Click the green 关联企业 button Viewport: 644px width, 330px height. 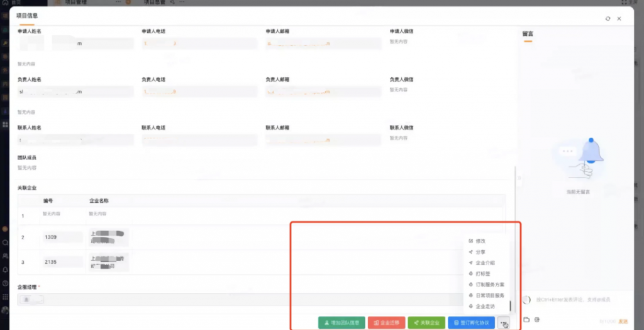pyautogui.click(x=426, y=322)
